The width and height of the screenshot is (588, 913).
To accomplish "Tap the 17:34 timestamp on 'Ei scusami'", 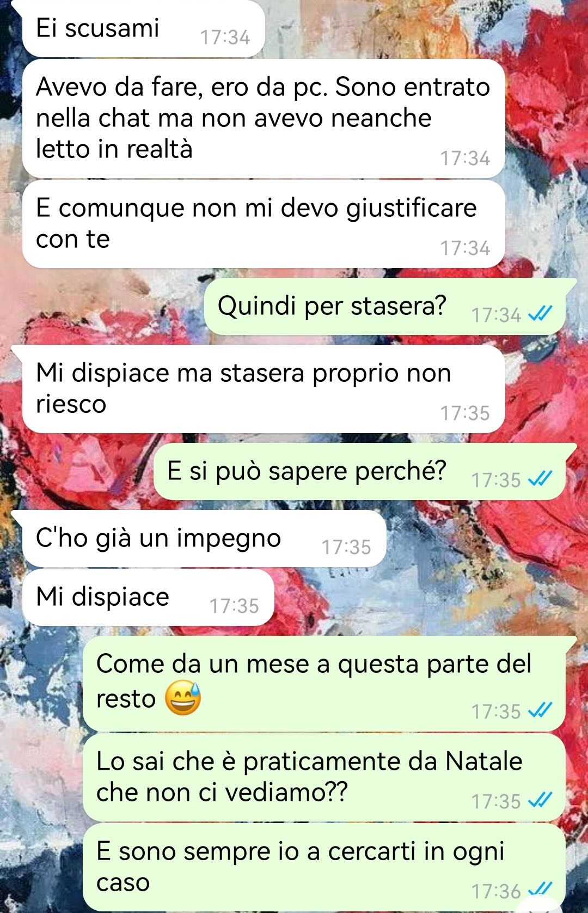I will pos(225,38).
